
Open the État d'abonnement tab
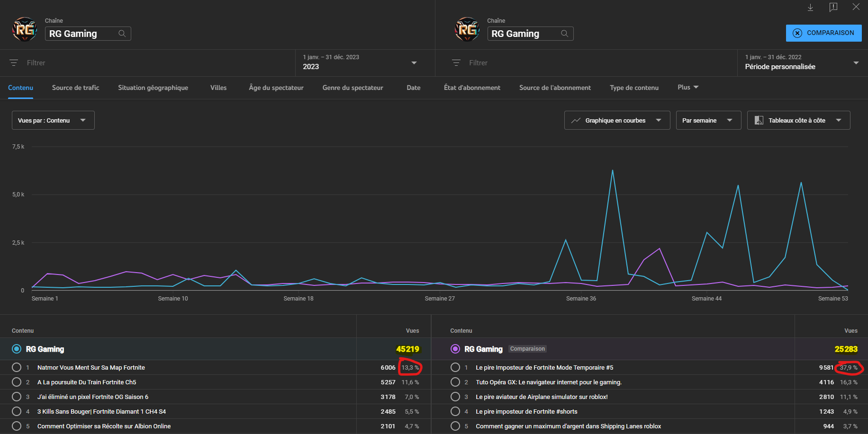point(472,88)
